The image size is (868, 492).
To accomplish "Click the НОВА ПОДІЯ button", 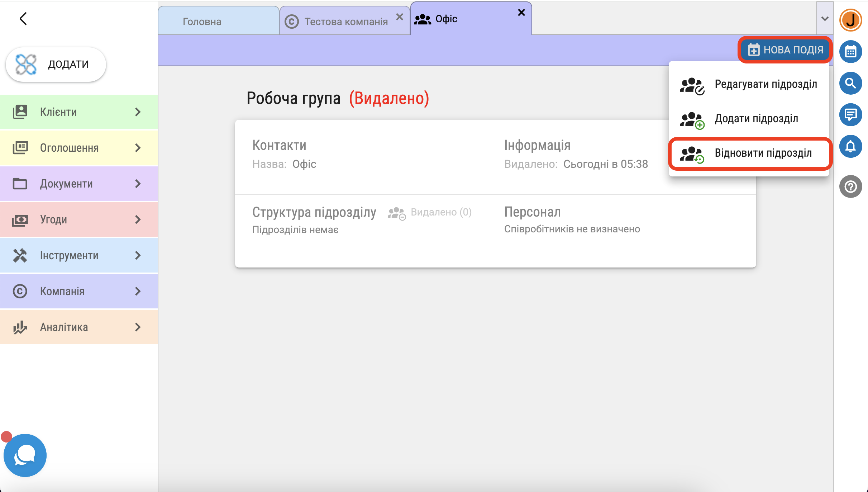I will pyautogui.click(x=785, y=50).
